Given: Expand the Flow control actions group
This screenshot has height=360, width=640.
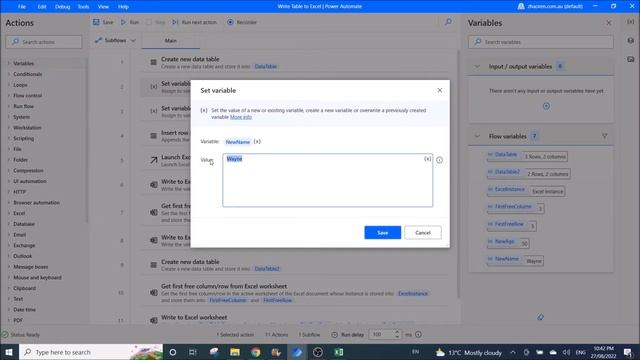Looking at the screenshot, I should click(27, 96).
